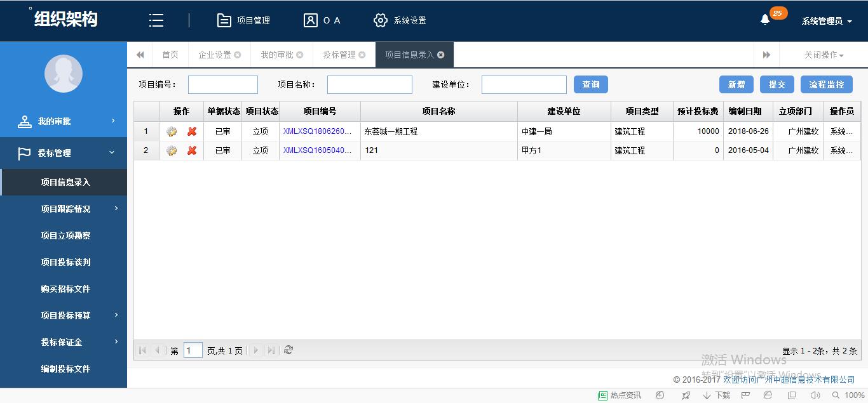
Task: Click the 项目名称 input field
Action: tap(369, 84)
